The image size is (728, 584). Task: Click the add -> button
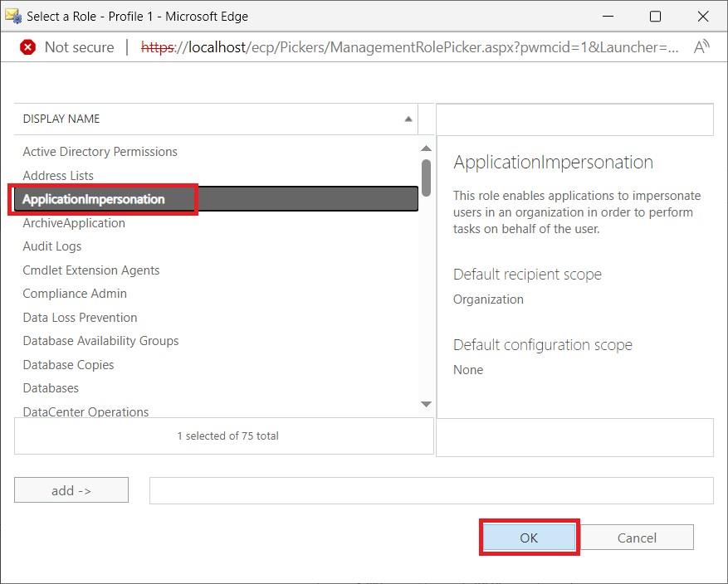tap(71, 490)
